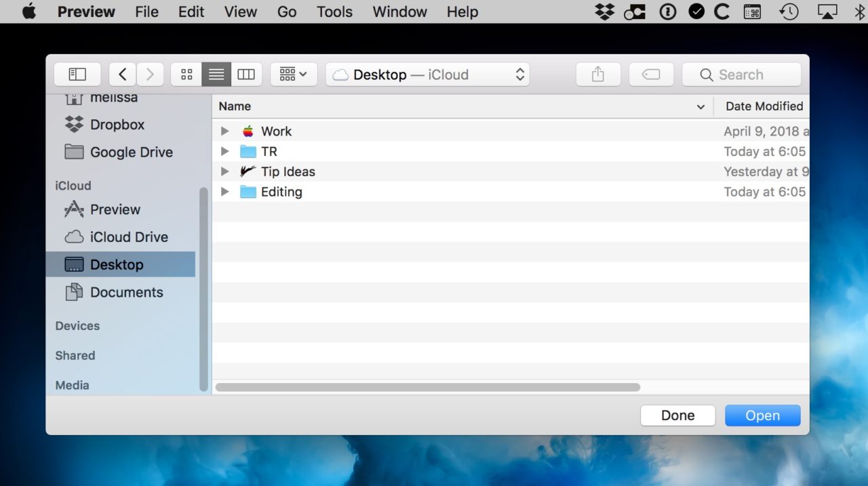Viewport: 868px width, 486px height.
Task: Select Dropbox in the sidebar
Action: [117, 125]
